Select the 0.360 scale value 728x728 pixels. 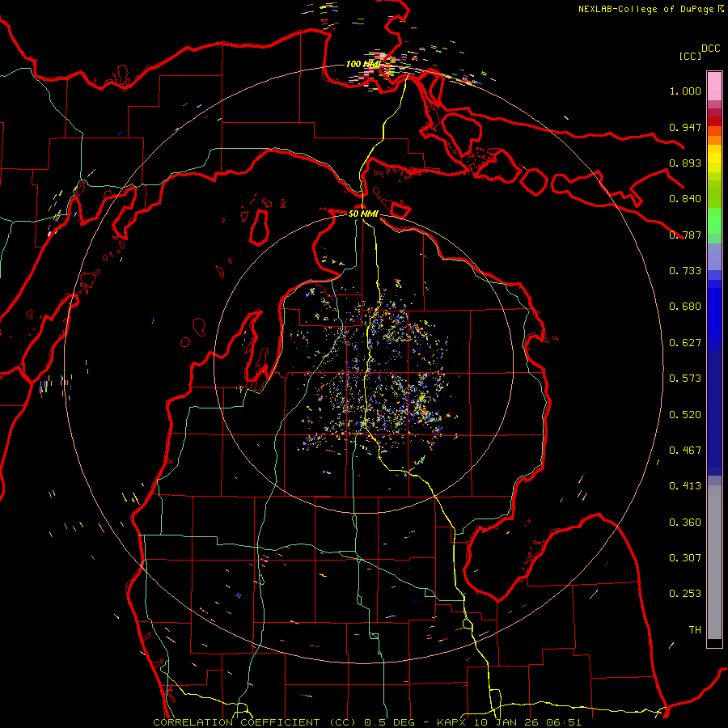(x=685, y=523)
